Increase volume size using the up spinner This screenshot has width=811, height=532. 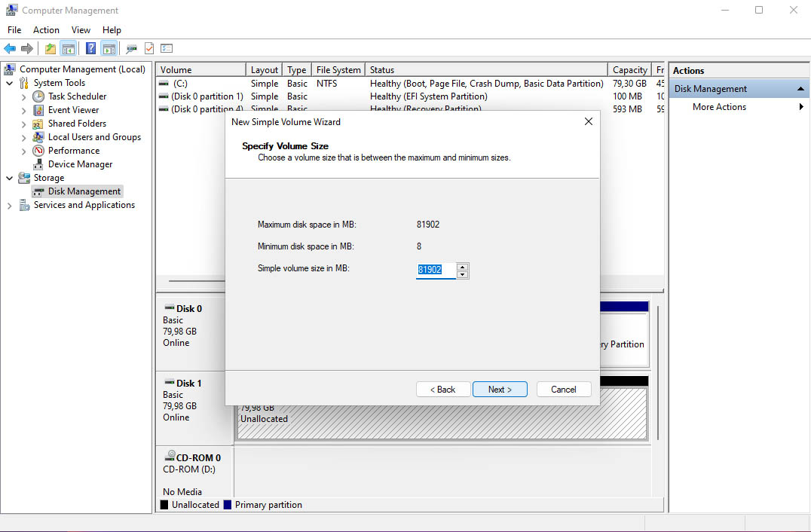pyautogui.click(x=462, y=267)
